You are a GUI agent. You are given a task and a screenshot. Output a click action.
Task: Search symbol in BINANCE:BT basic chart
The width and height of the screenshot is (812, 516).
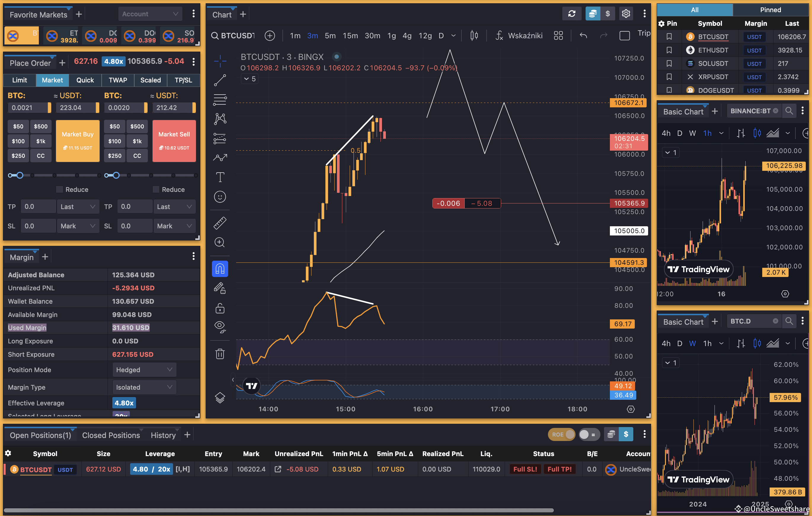(789, 111)
